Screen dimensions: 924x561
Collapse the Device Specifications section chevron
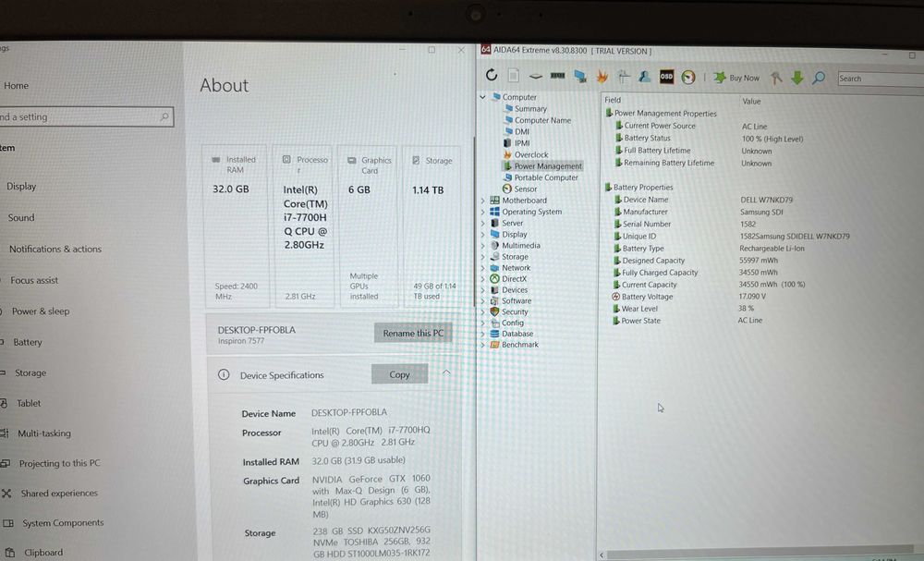pos(446,372)
